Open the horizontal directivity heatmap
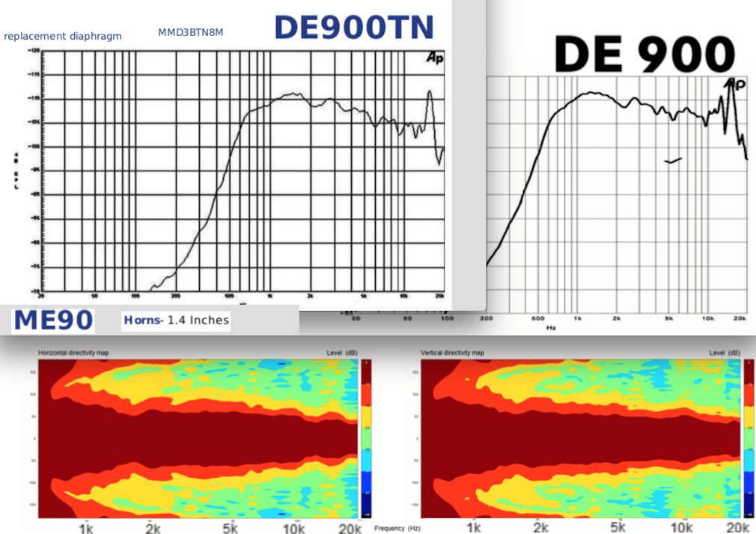Viewport: 756px width, 534px height. pos(198,438)
